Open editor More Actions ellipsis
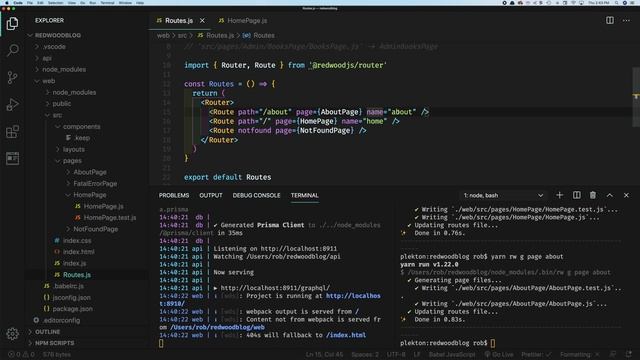The width and height of the screenshot is (640, 360). (626, 20)
